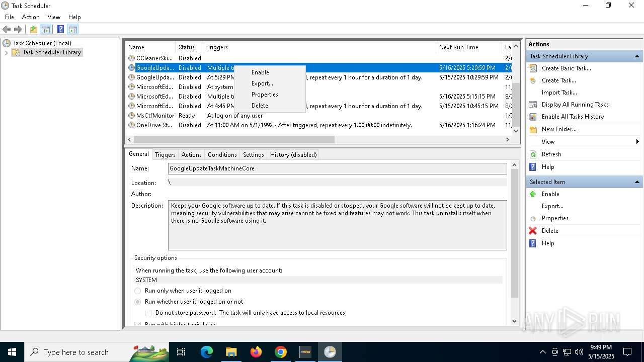The width and height of the screenshot is (644, 362).
Task: Sort the task list by Next Run Time
Action: [x=468, y=47]
